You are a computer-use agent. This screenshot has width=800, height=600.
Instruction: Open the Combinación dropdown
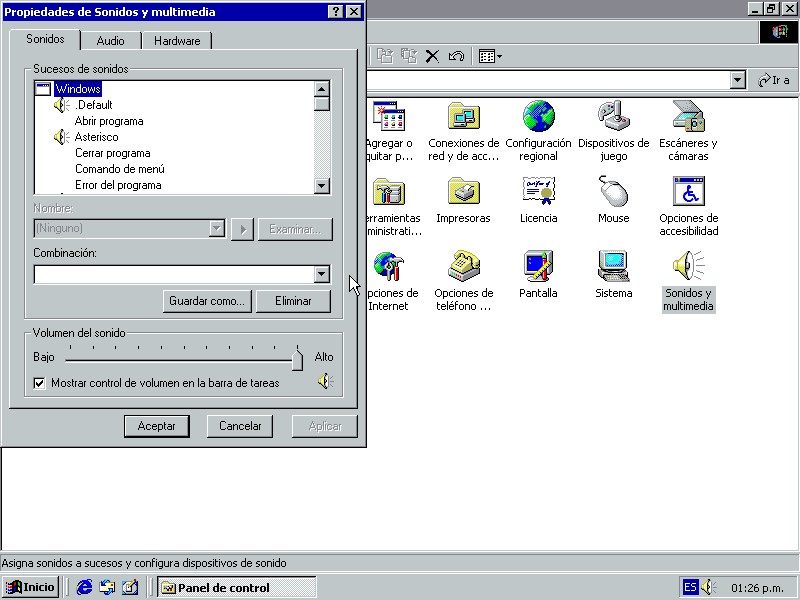(x=321, y=274)
